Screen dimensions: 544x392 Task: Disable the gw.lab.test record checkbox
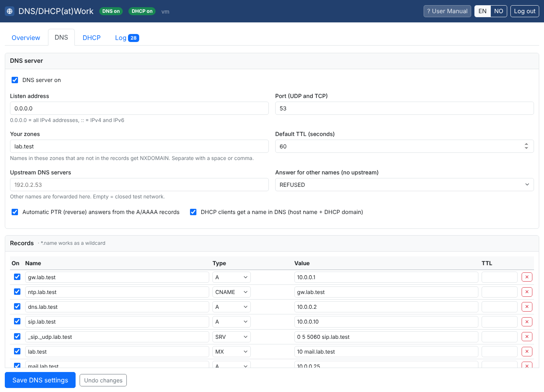(17, 277)
